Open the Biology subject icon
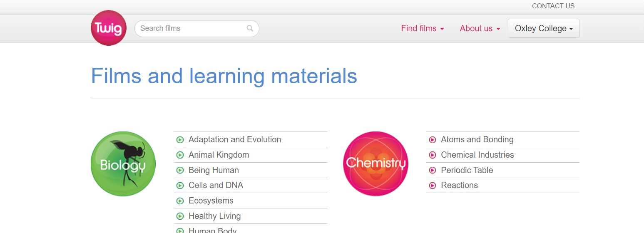644x233 pixels. pyautogui.click(x=123, y=164)
